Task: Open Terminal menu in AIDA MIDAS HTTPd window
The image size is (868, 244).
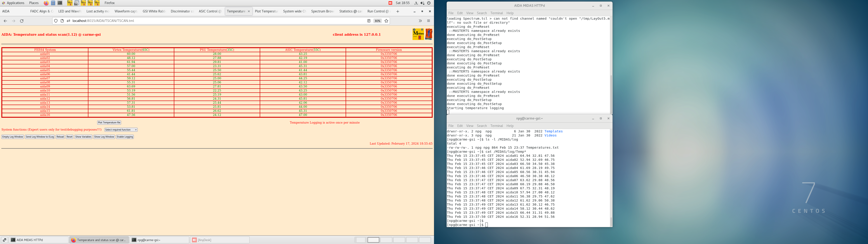Action: (496, 13)
